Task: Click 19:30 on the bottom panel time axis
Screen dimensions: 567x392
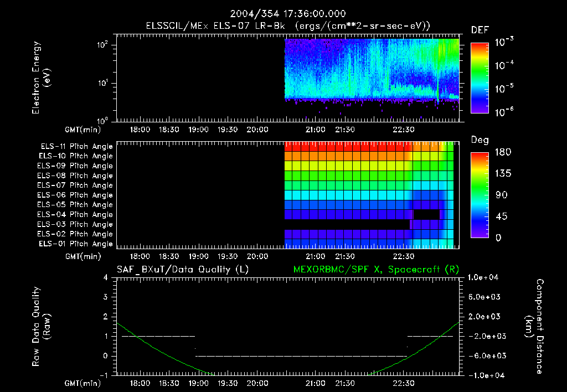Action: 228,383
